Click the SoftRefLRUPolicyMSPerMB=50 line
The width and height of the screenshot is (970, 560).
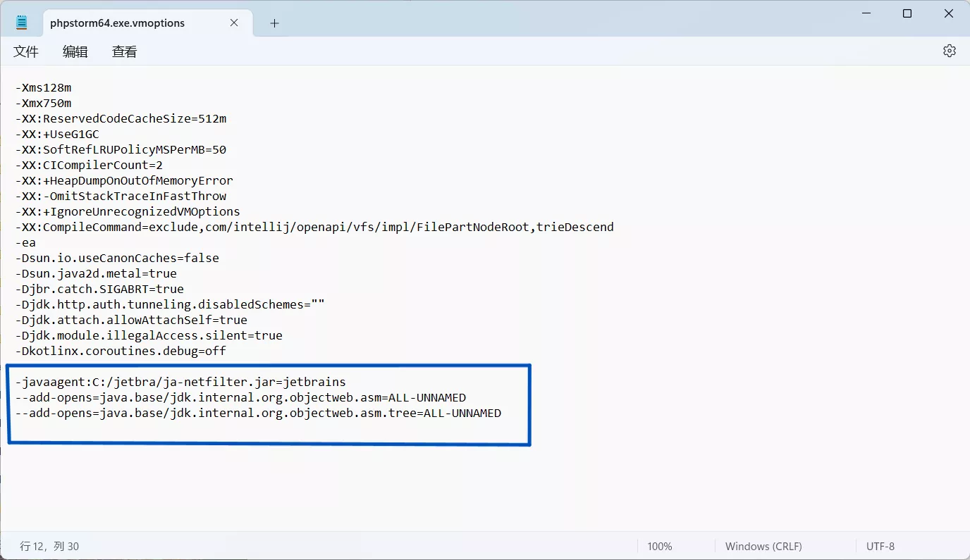(121, 150)
